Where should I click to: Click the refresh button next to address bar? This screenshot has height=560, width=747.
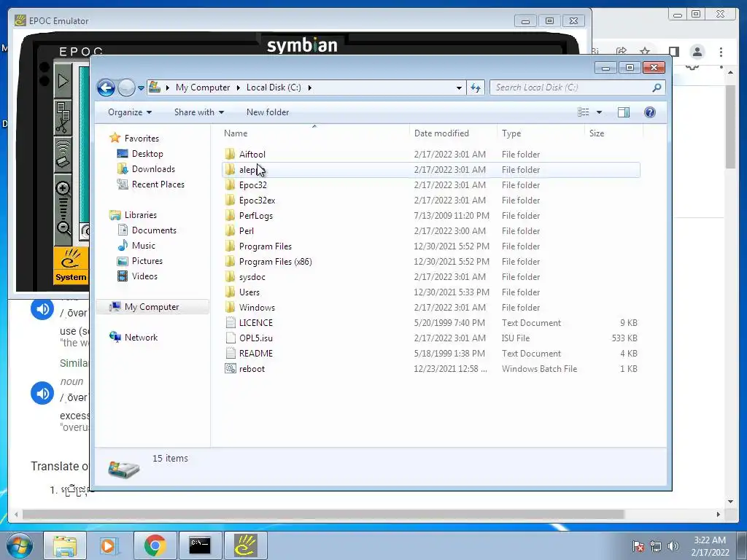[x=476, y=87]
